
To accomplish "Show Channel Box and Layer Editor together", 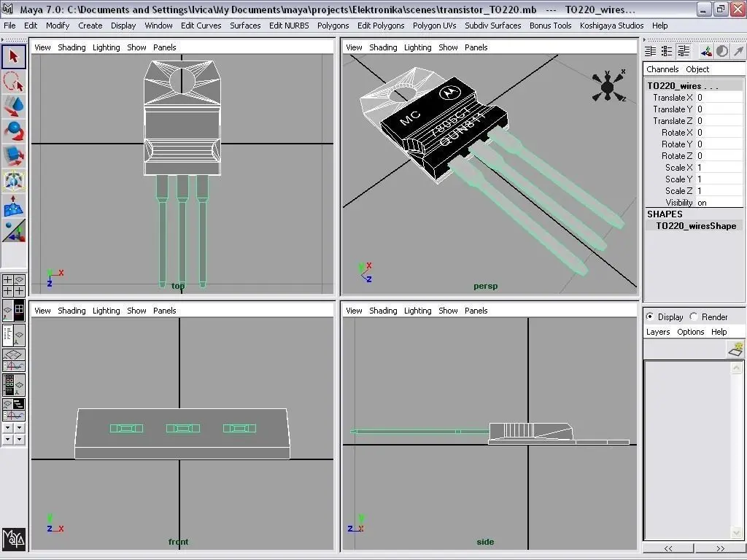I will click(684, 51).
